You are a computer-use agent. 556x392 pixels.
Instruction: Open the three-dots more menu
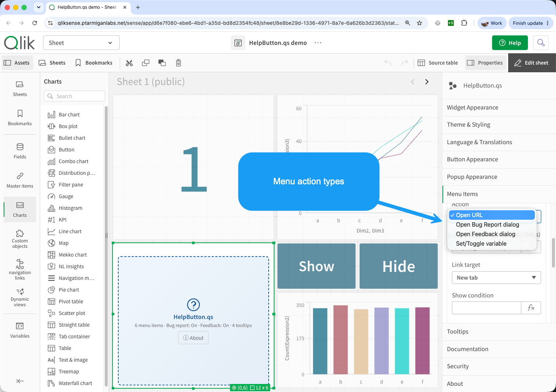click(318, 43)
